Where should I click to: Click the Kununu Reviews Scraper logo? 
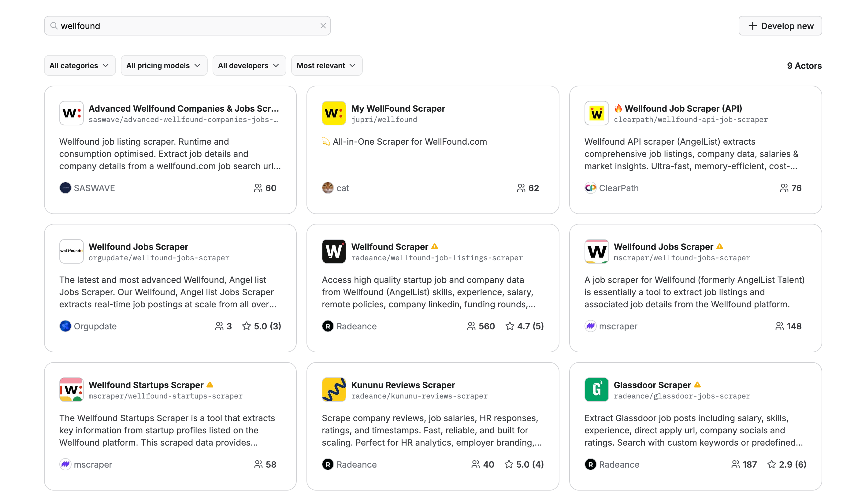coord(333,390)
